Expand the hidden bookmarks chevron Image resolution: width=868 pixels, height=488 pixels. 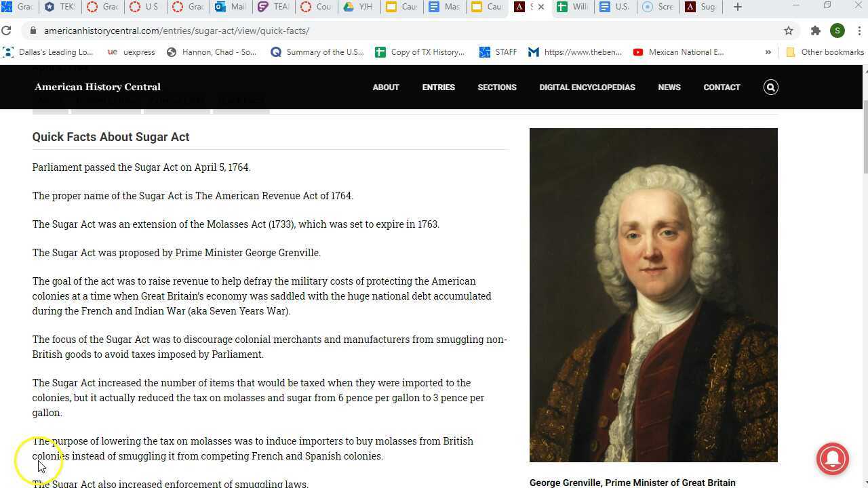click(768, 52)
